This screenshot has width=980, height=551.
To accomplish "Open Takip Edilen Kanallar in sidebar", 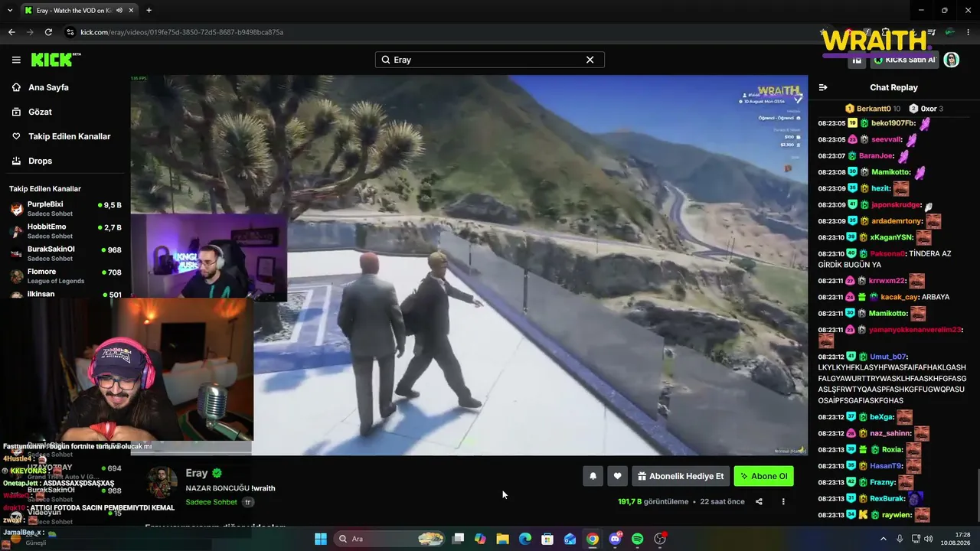I will click(69, 136).
